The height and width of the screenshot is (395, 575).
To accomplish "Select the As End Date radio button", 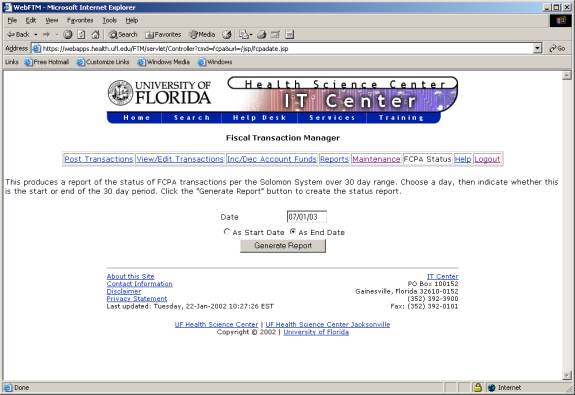I will point(293,232).
